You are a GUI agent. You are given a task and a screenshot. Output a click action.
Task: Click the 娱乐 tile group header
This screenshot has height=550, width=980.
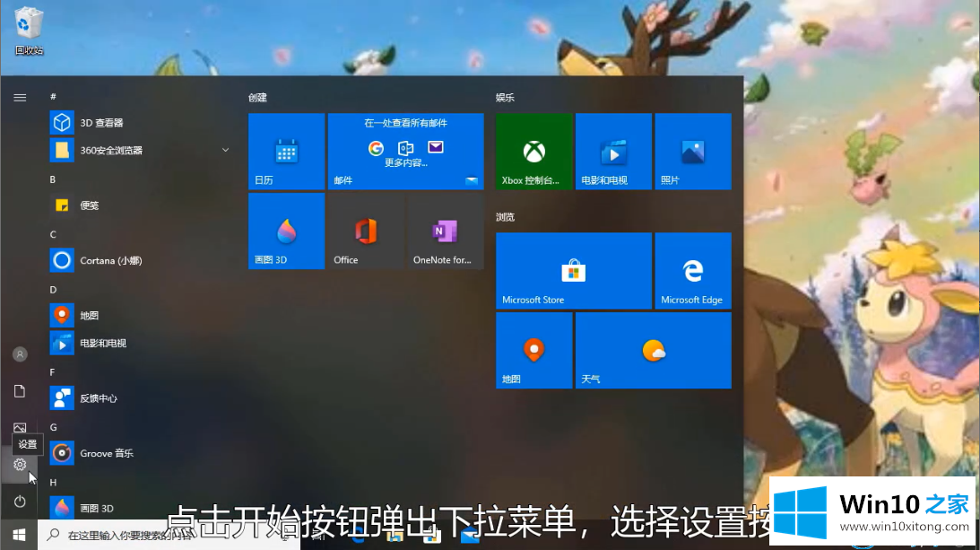[505, 98]
